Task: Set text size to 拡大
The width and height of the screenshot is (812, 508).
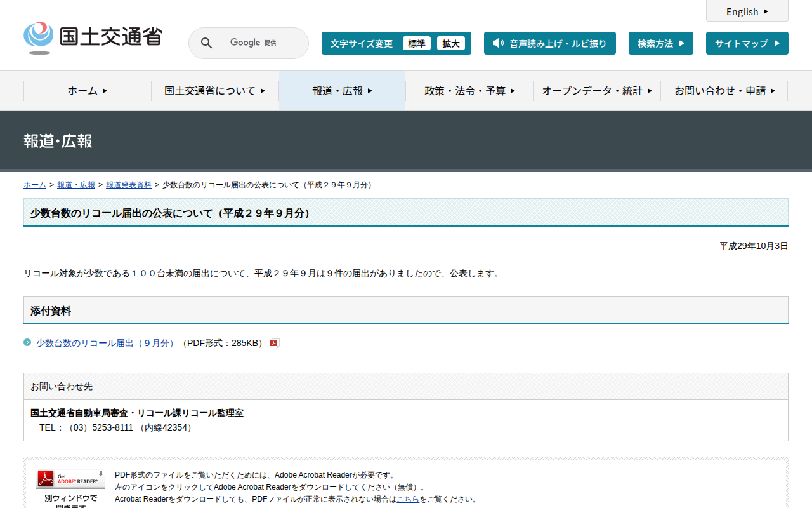Action: pyautogui.click(x=450, y=43)
